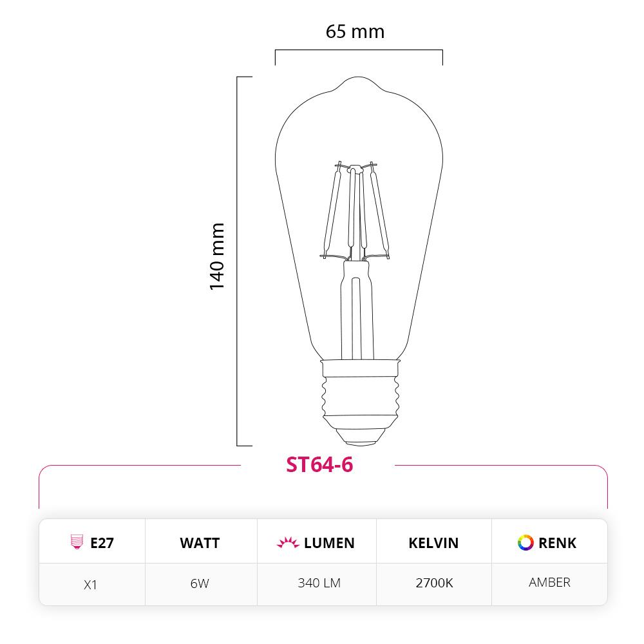Click the 6W value cell
This screenshot has width=644, height=644.
200,583
